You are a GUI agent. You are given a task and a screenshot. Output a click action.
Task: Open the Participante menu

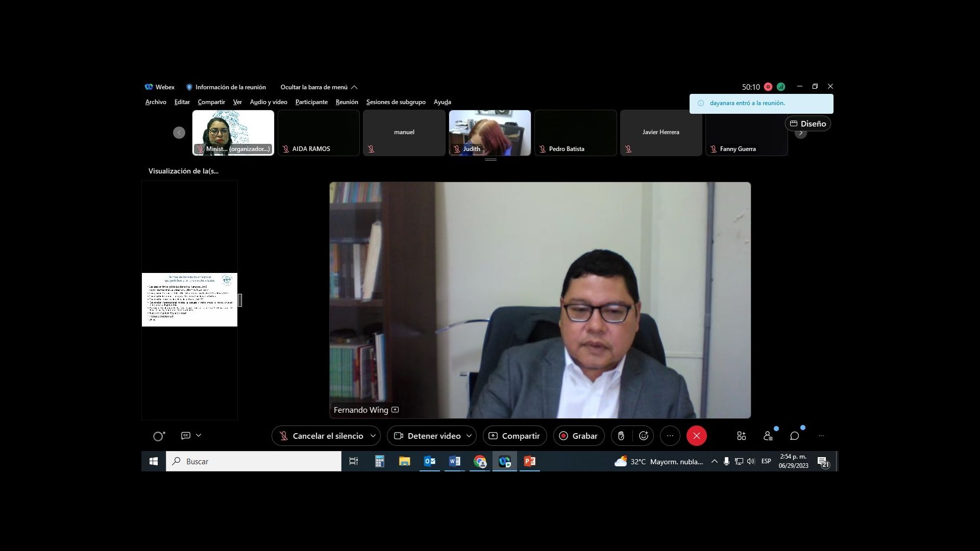(311, 102)
